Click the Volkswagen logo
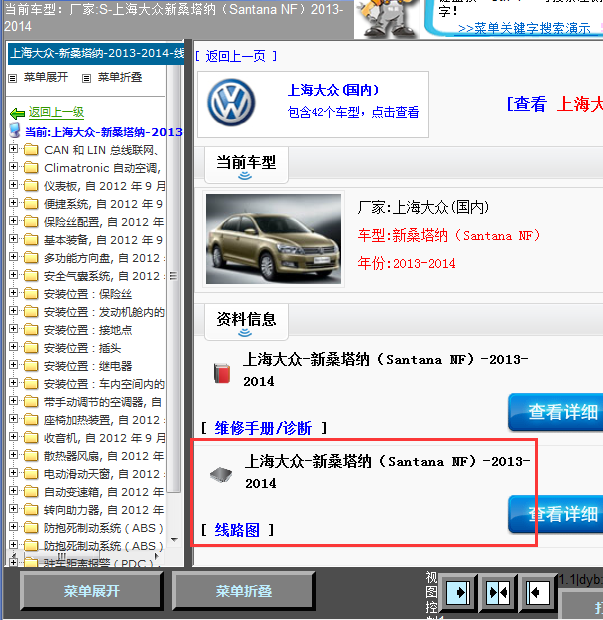 point(231,103)
